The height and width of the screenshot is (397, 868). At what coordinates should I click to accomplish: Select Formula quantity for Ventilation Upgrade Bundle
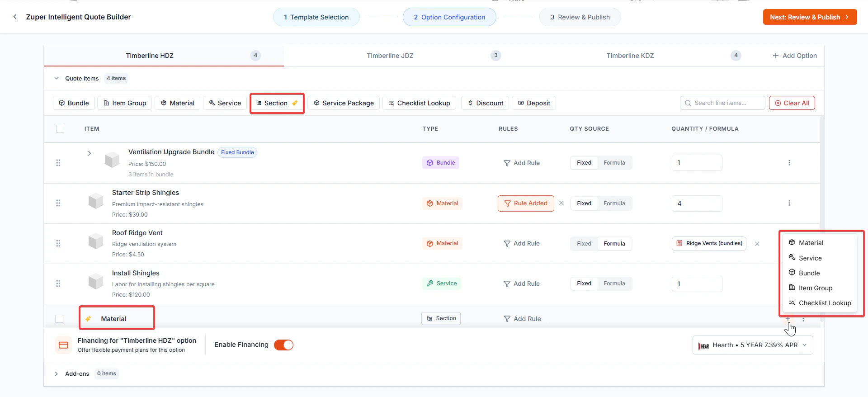click(614, 163)
